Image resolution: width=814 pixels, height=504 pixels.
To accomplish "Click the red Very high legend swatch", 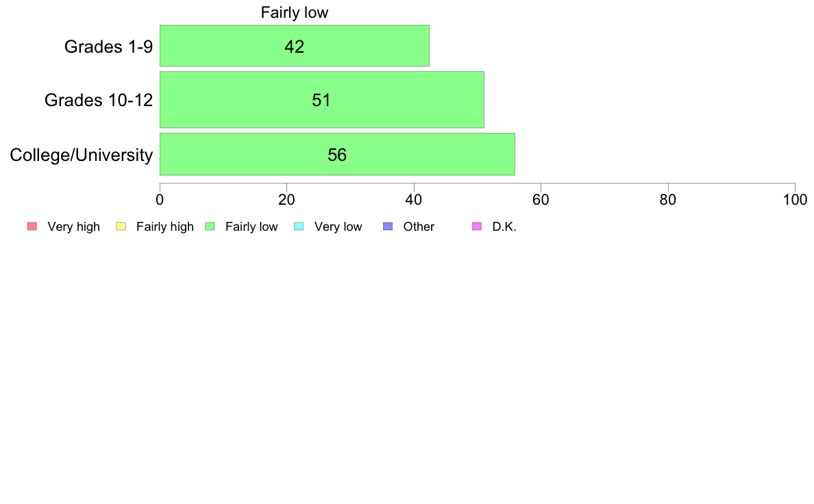I will (32, 226).
